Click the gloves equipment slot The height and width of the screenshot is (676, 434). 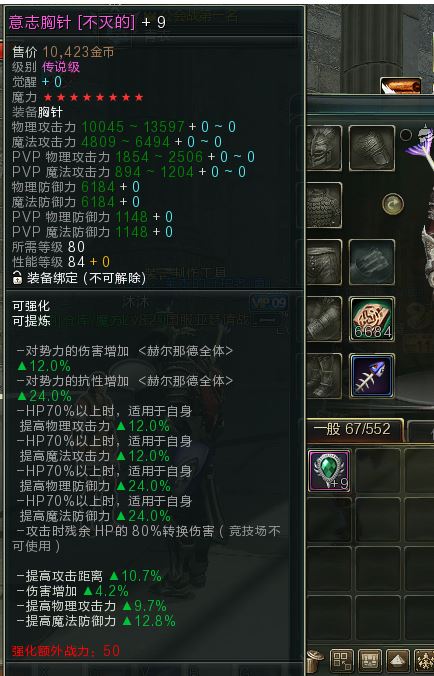pyautogui.click(x=372, y=262)
